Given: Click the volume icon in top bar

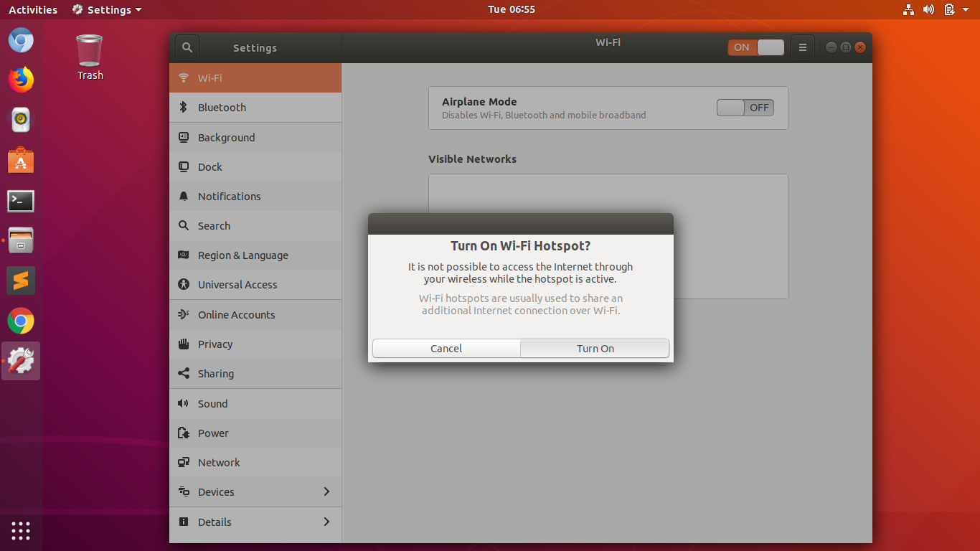Looking at the screenshot, I should coord(929,9).
